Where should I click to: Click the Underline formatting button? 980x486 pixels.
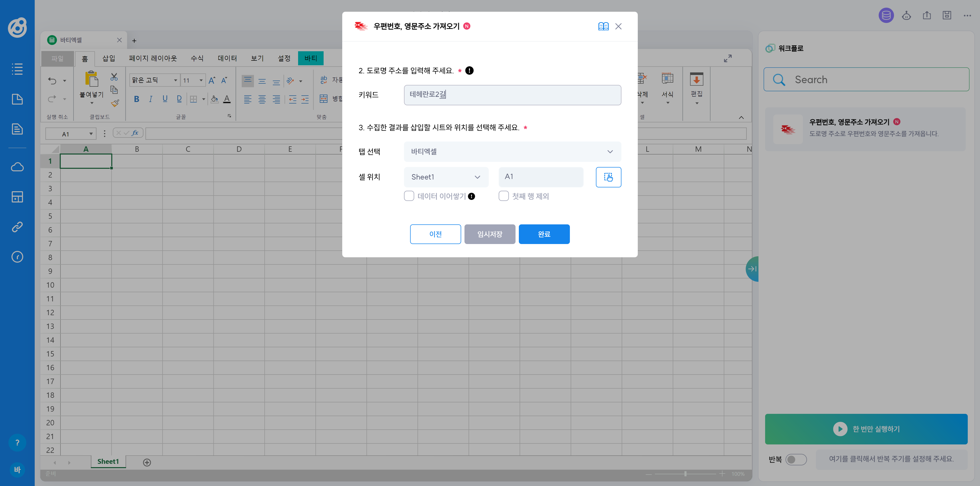(x=165, y=99)
